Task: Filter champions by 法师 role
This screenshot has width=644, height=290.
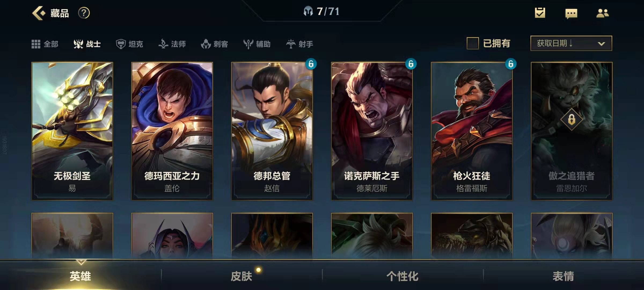Action: point(172,44)
